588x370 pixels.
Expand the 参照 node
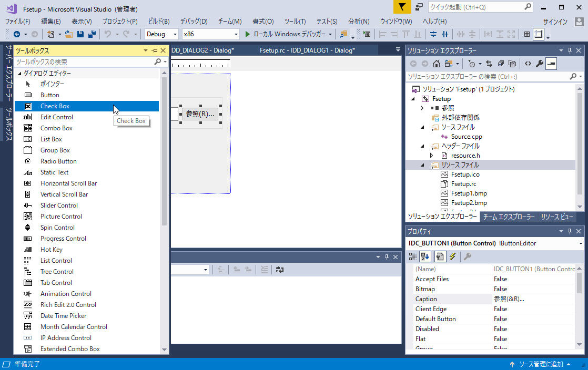[x=422, y=108]
